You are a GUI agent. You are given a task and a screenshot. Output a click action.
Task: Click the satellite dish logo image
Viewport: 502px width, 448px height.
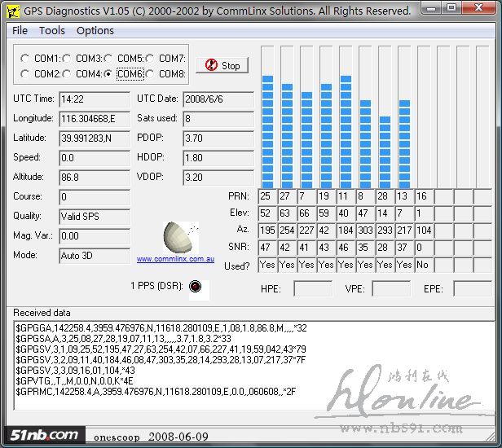178,237
